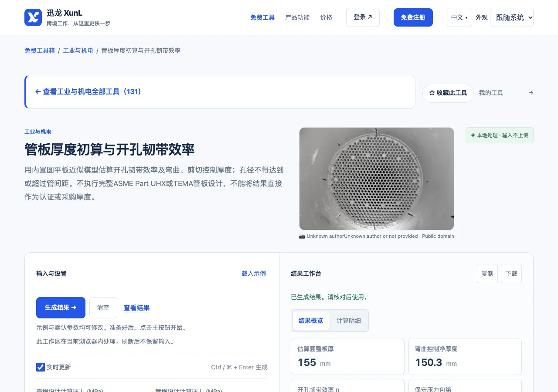
Task: Go to 免费工具箱 breadcrumb link
Action: [40, 51]
